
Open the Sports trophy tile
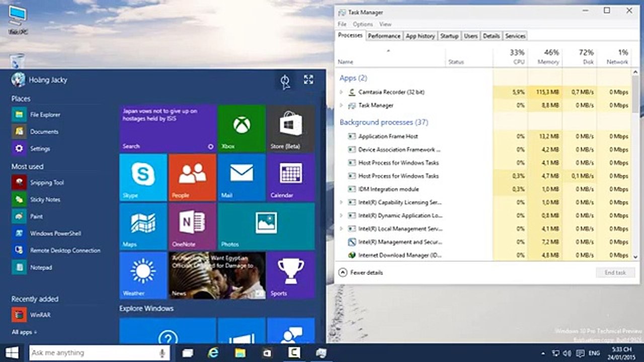point(291,276)
